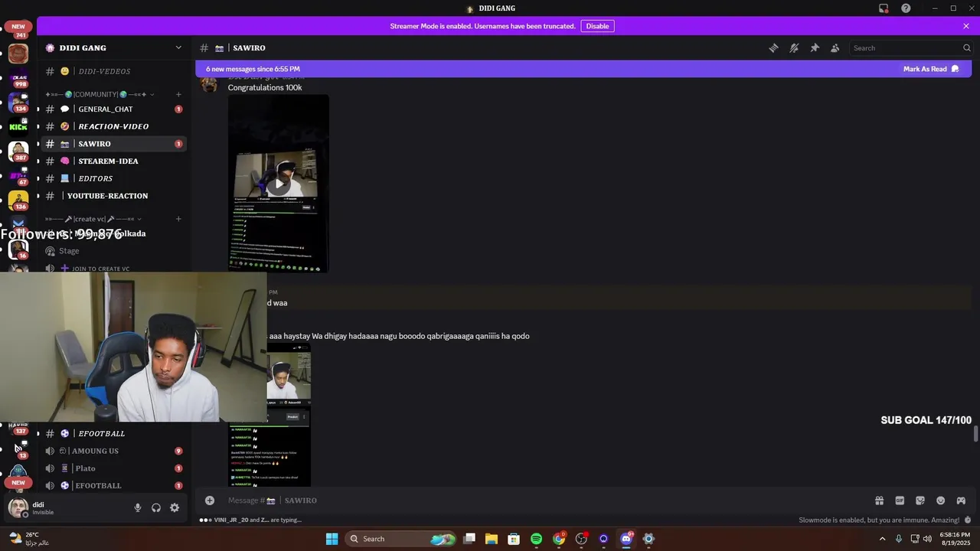
Task: Click the attach file plus button
Action: (x=209, y=500)
